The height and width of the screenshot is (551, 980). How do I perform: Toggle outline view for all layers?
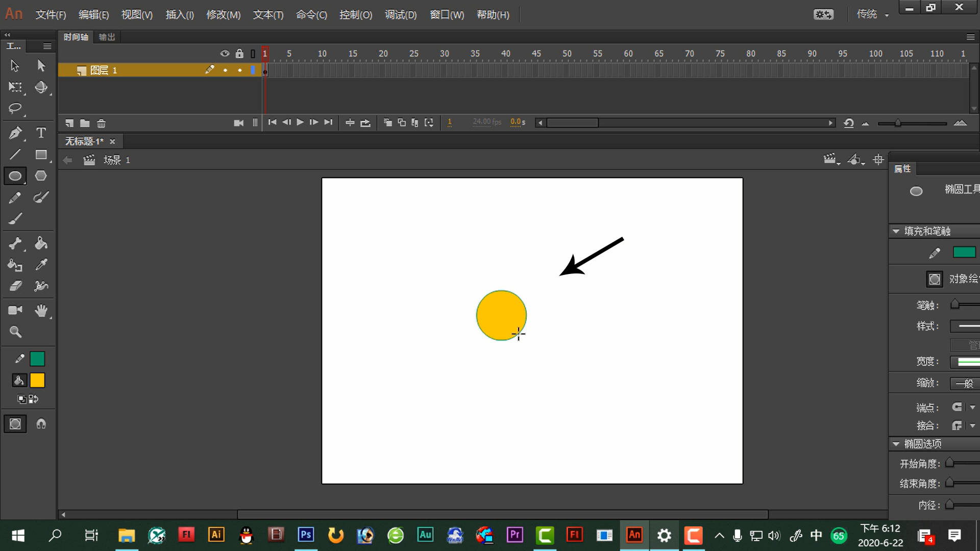tap(253, 54)
